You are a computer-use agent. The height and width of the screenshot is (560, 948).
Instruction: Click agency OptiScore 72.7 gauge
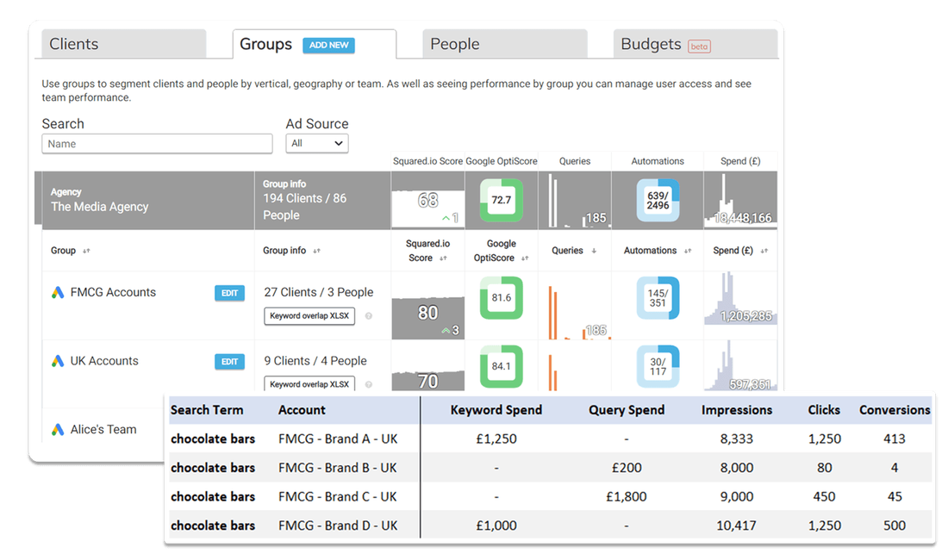tap(502, 200)
